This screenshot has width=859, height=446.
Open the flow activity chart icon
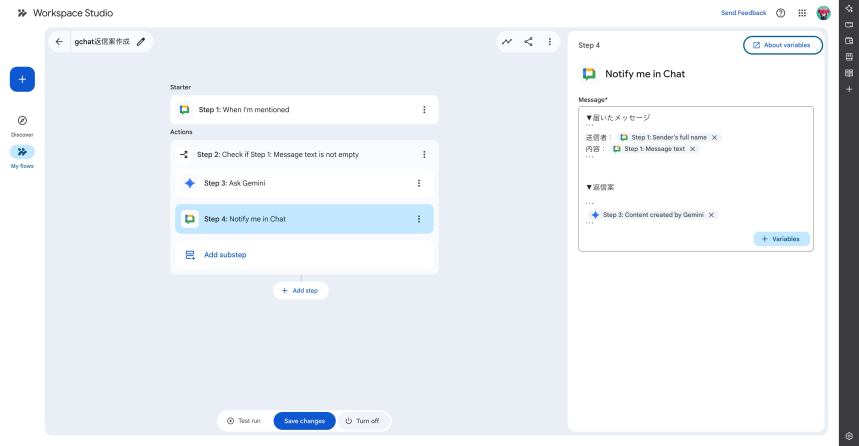click(507, 42)
